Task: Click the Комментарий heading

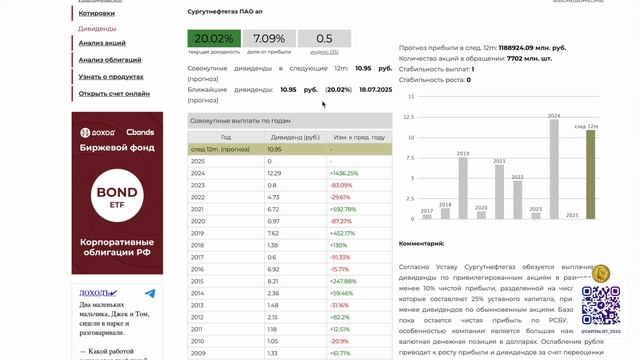Action: point(422,244)
